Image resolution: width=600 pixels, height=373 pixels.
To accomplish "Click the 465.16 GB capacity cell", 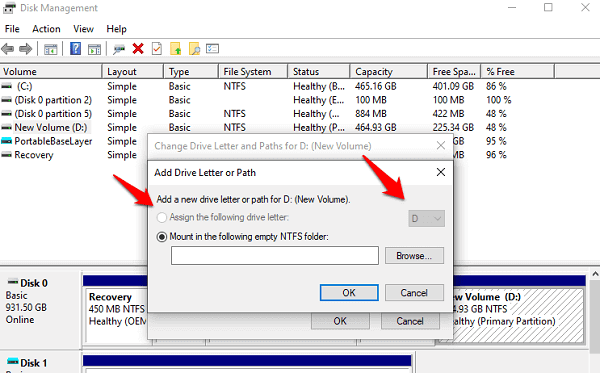I will click(376, 86).
